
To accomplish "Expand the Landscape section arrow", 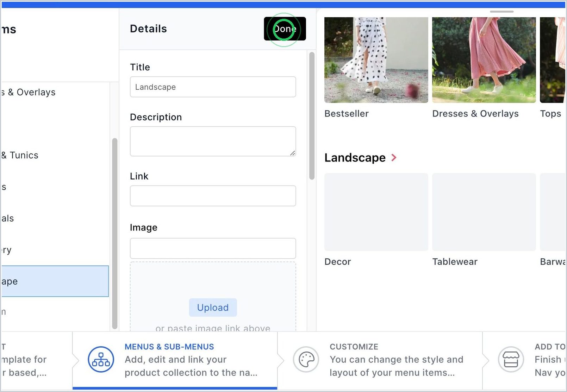I will tap(394, 158).
